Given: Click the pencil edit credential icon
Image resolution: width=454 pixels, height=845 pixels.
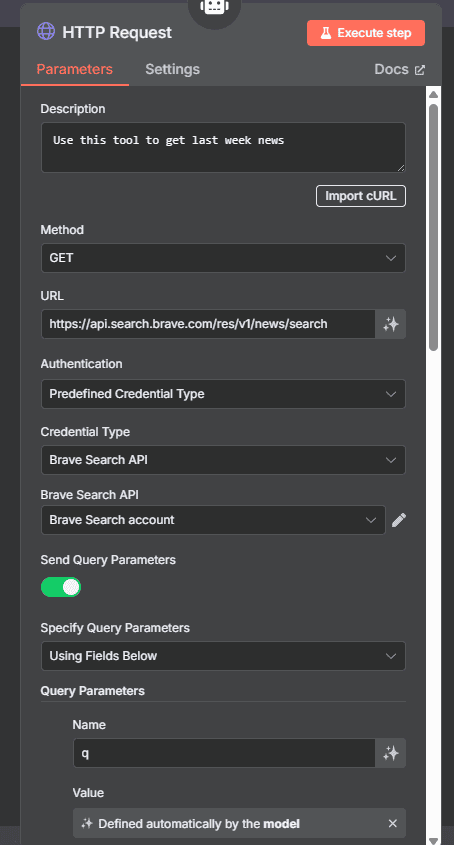Looking at the screenshot, I should (399, 520).
